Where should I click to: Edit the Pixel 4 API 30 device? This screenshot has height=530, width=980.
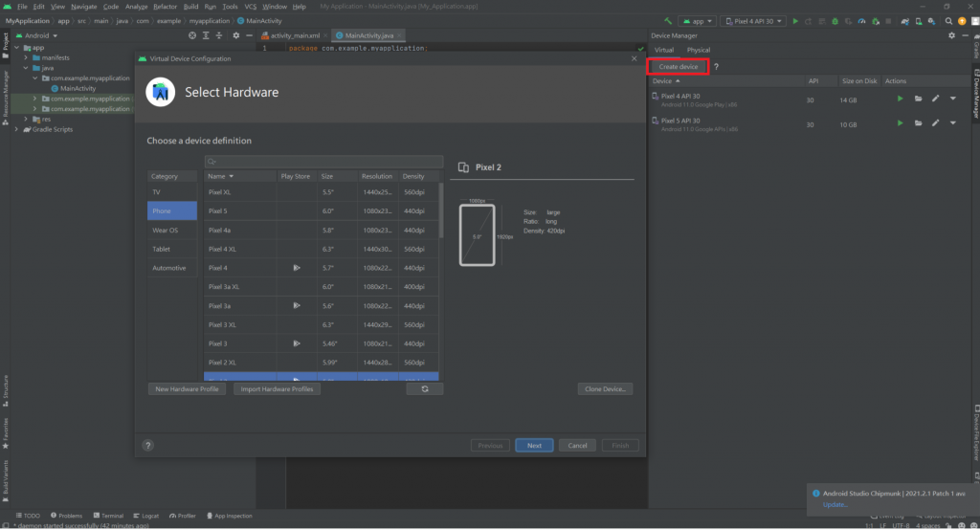[x=936, y=99]
